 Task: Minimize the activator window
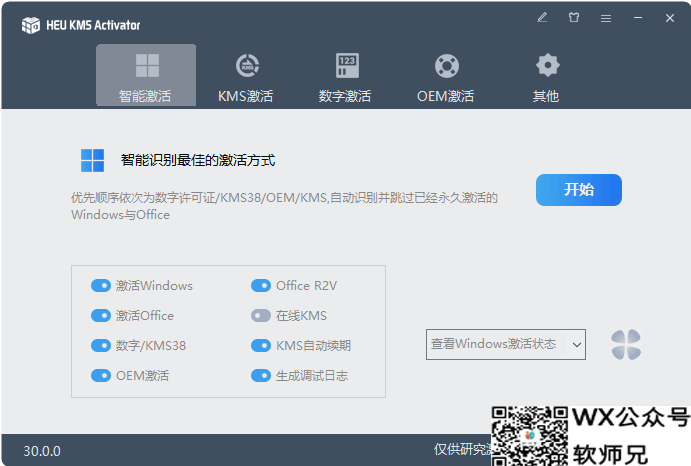pos(638,18)
